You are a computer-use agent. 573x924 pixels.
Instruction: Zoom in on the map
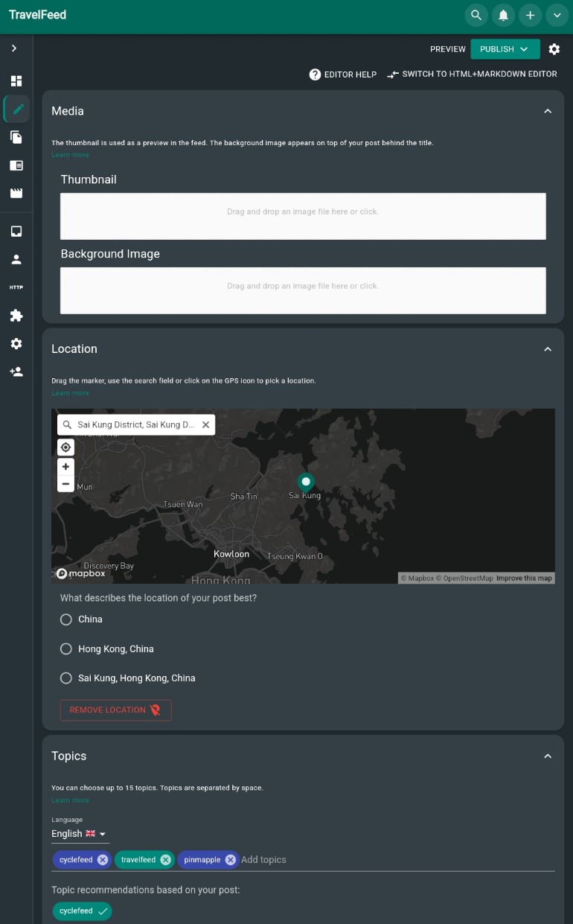(65, 467)
